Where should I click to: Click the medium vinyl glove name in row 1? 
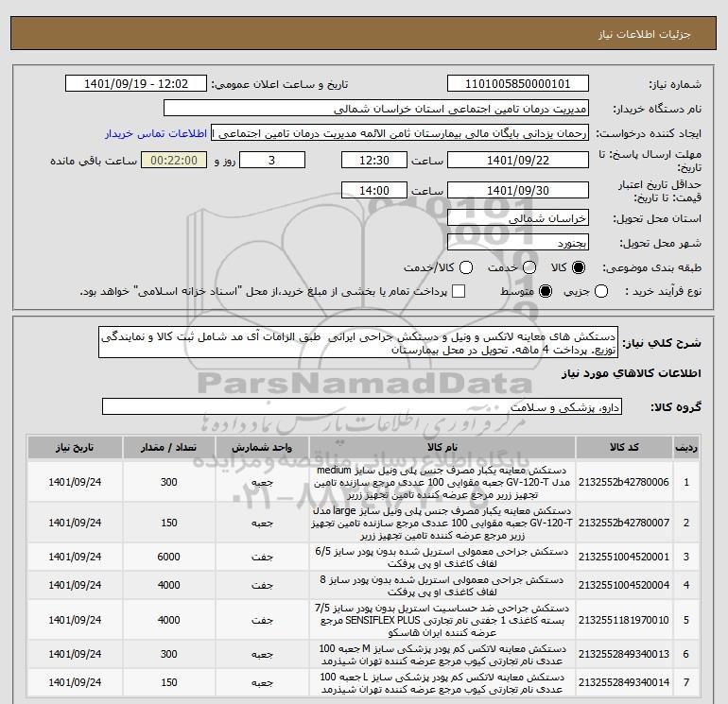pos(442,482)
